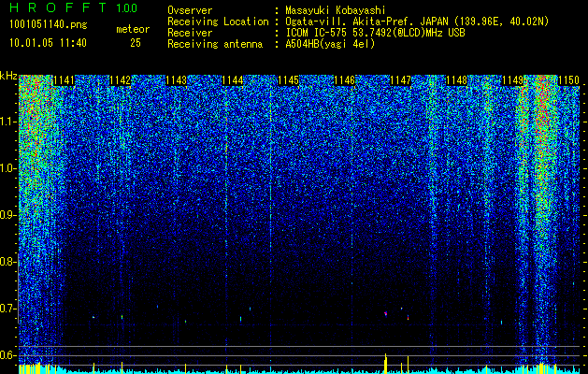Click the antenna A504HB(yagi 4el) text
The height and width of the screenshot is (374, 588).
330,44
